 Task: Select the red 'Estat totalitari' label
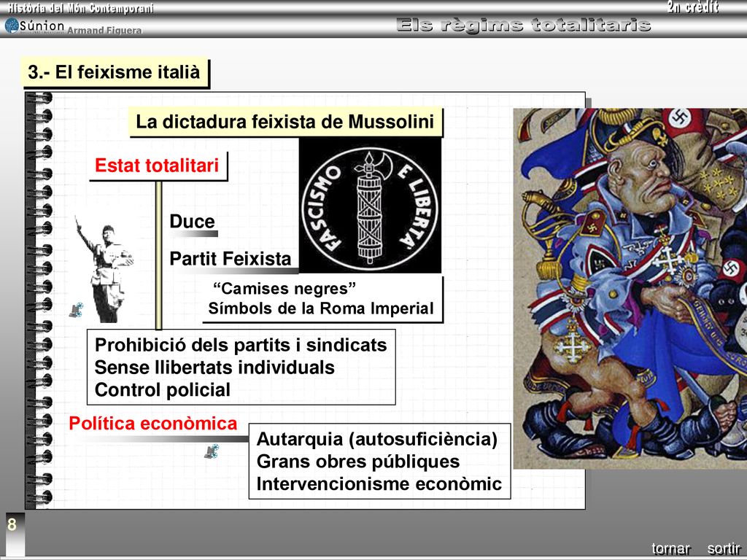[157, 166]
